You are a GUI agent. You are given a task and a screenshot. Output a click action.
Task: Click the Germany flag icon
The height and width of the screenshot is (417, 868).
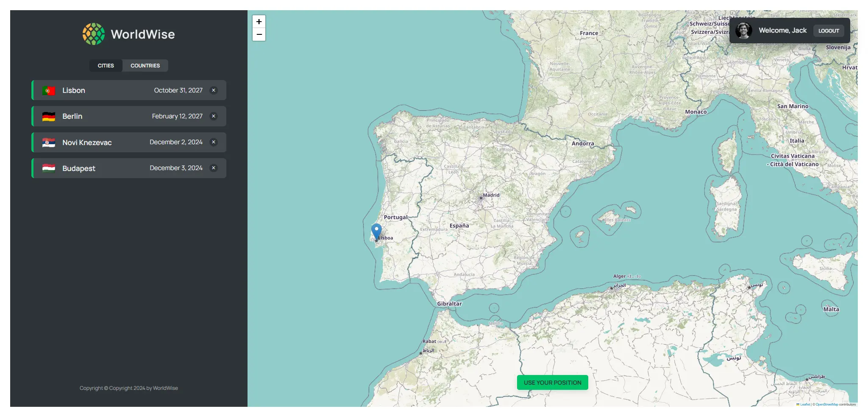point(49,117)
